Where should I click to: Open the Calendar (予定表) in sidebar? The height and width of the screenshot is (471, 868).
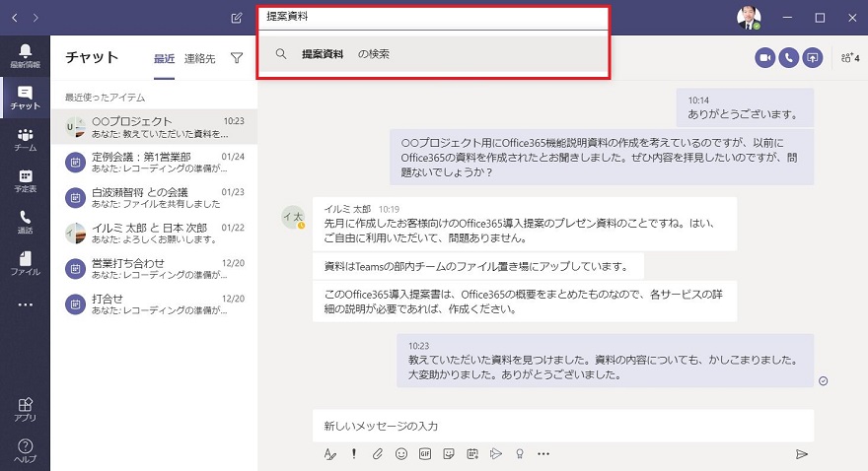coord(25,181)
